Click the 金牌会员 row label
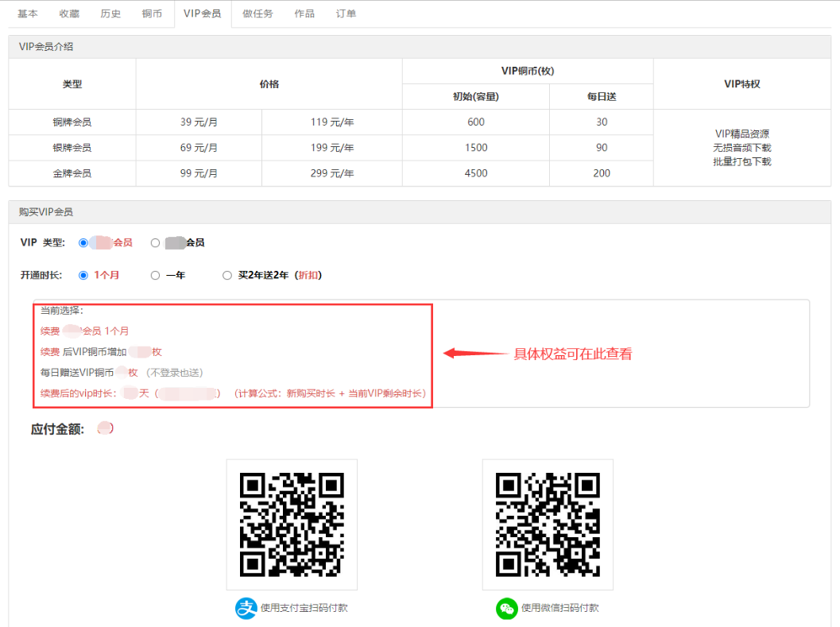 [x=72, y=173]
